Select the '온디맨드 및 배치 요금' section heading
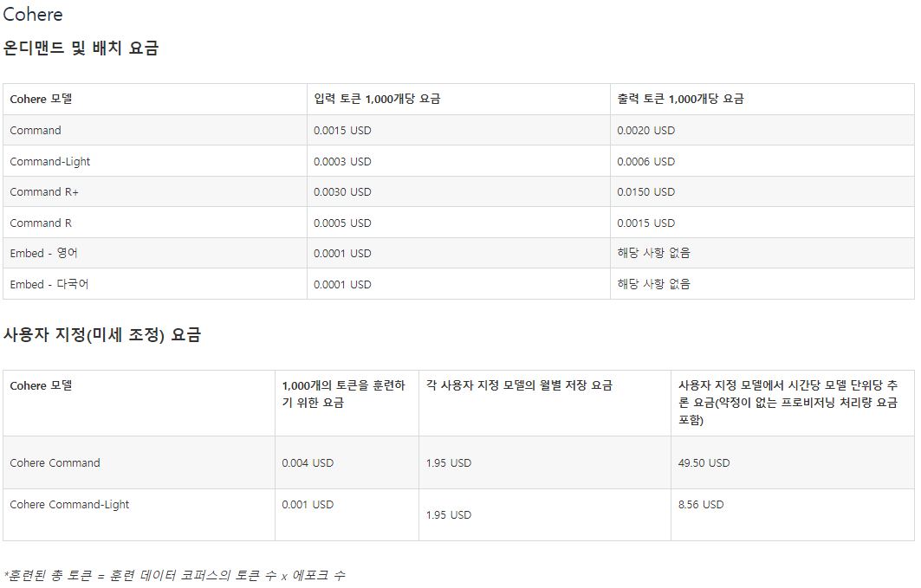 [81, 48]
